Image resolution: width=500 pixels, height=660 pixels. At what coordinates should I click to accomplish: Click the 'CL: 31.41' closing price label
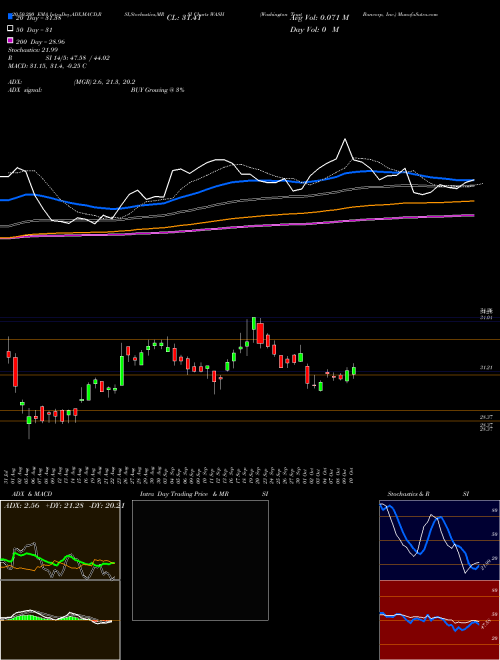(184, 18)
